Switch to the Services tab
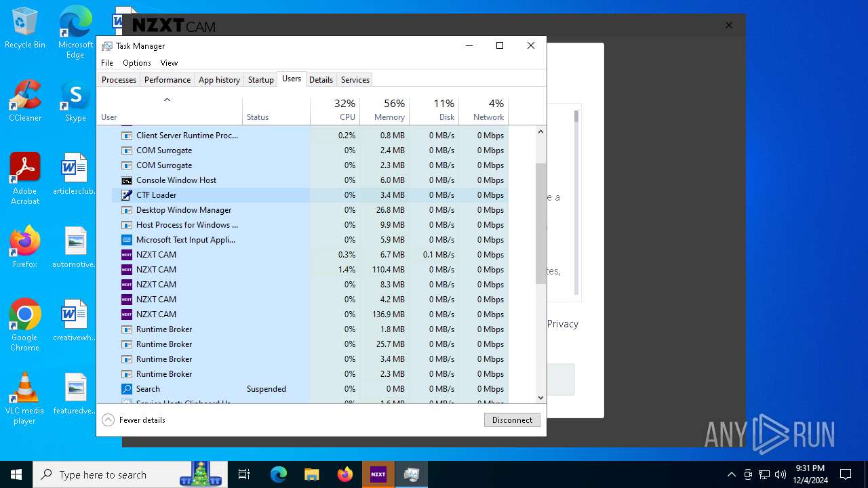 tap(355, 80)
